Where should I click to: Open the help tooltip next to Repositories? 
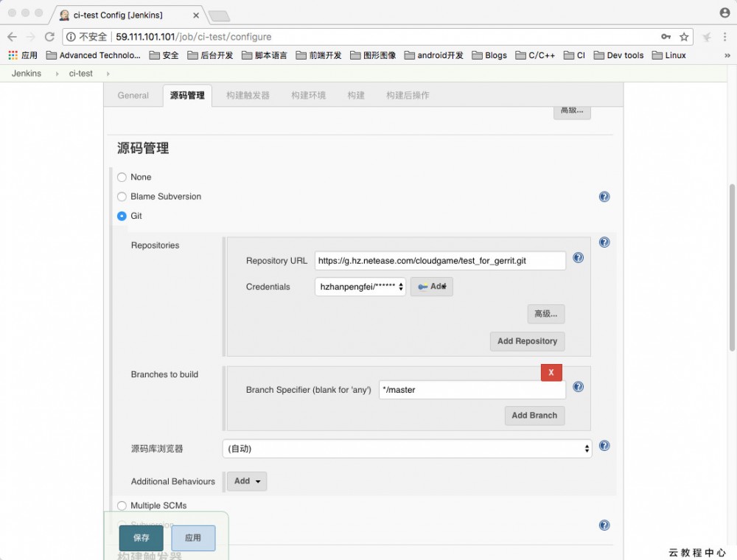[x=604, y=242]
